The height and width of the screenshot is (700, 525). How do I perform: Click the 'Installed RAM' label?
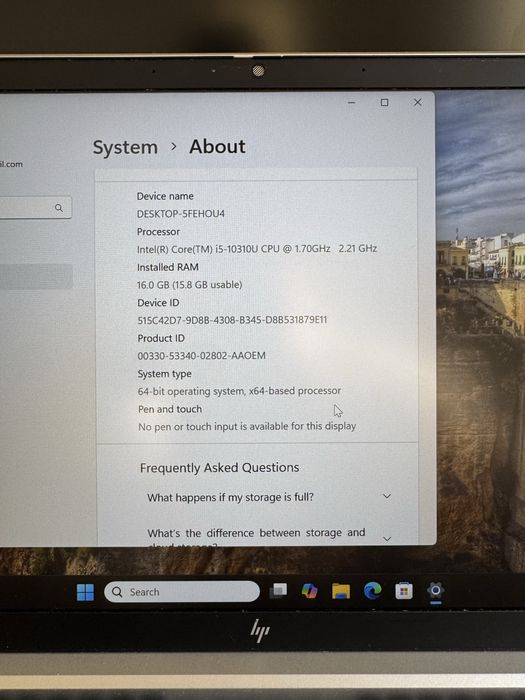(x=168, y=267)
